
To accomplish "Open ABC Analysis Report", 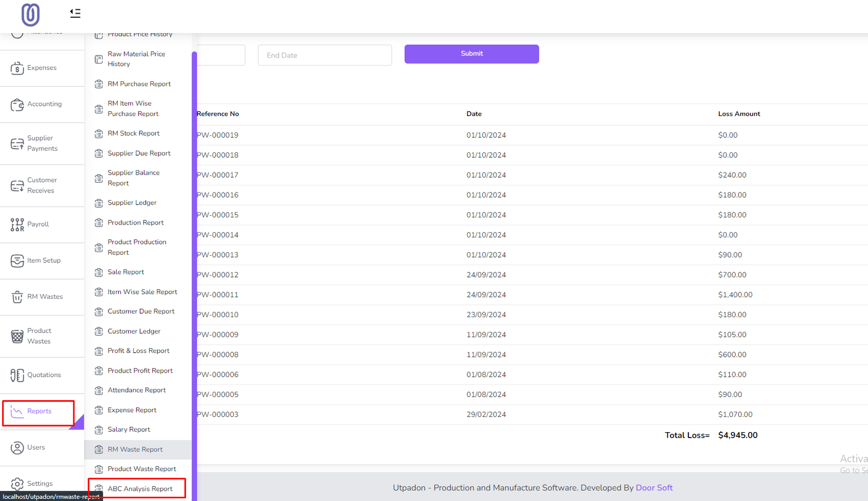I will [139, 489].
